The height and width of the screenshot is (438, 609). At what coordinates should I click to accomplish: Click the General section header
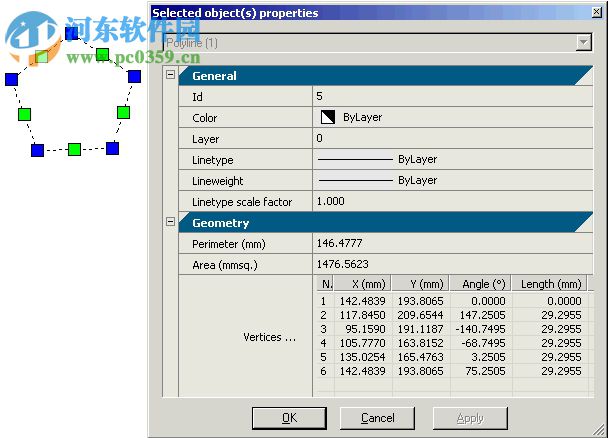(386, 76)
